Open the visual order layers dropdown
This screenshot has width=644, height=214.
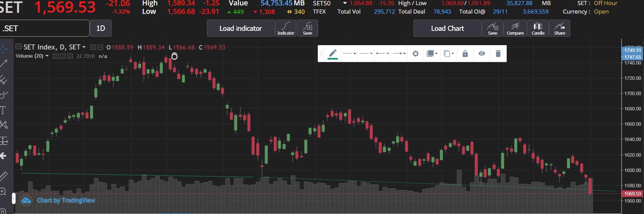pyautogui.click(x=432, y=54)
